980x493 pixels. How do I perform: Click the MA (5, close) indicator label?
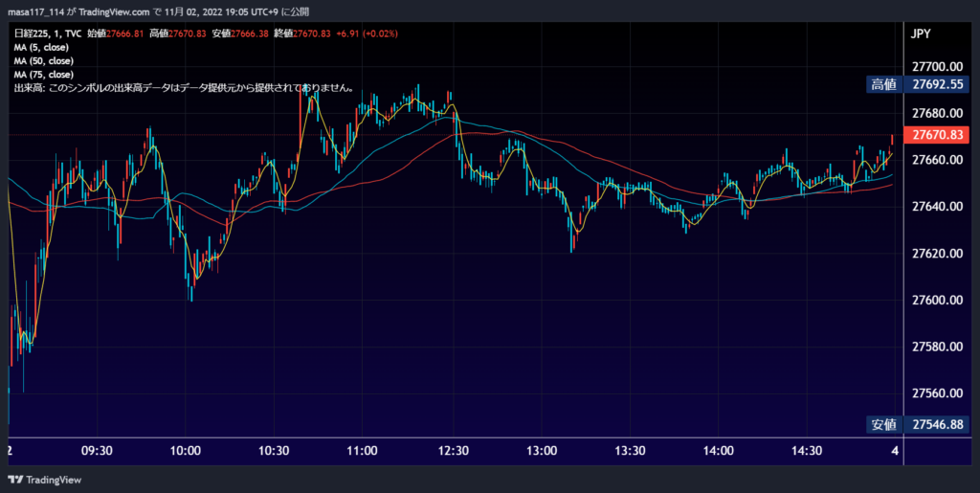click(x=41, y=48)
